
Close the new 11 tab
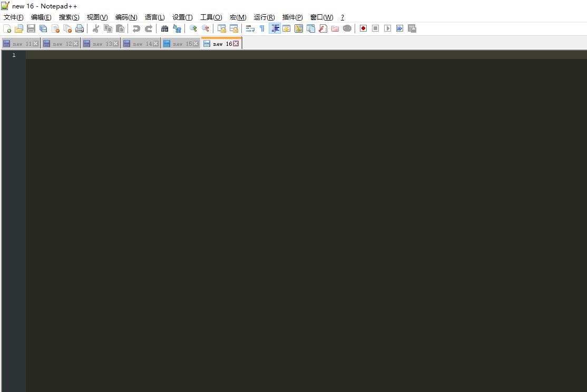tap(36, 44)
